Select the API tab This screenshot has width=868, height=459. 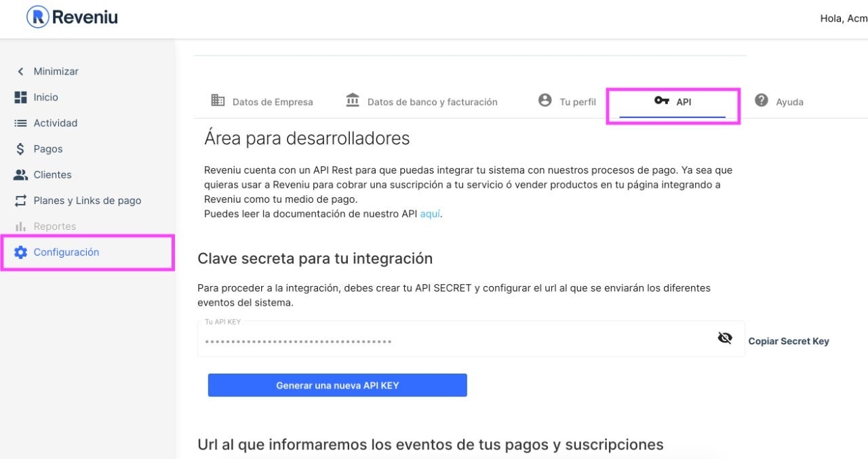(672, 102)
